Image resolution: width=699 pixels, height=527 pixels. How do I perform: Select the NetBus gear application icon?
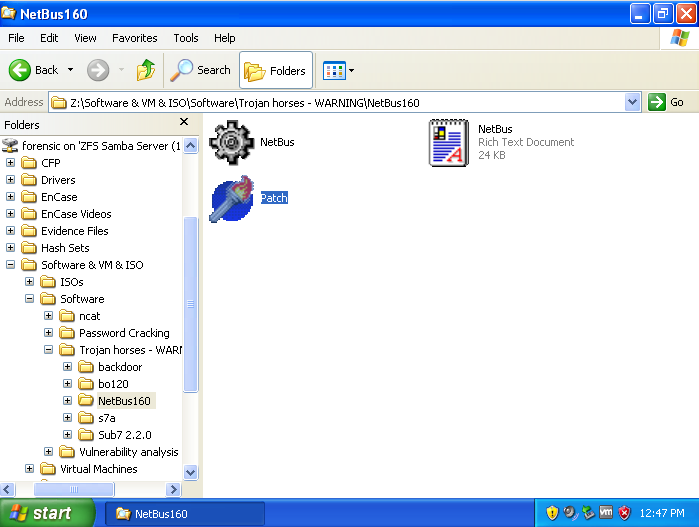click(231, 143)
